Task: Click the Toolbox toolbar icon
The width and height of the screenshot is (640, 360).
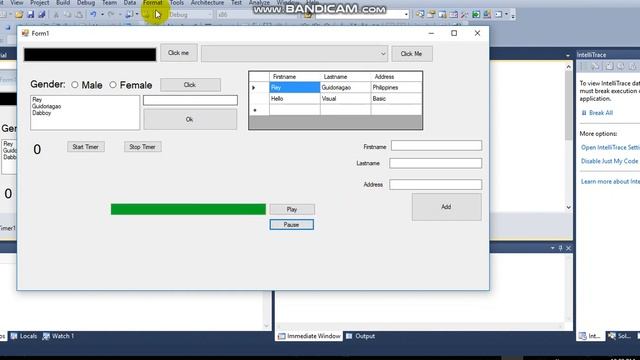Action: pos(453,15)
